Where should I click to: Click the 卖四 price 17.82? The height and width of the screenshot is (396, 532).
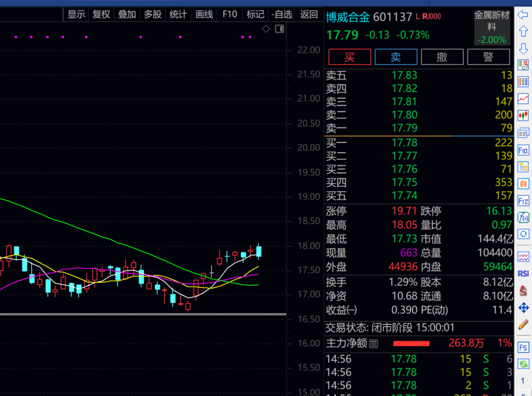point(405,88)
